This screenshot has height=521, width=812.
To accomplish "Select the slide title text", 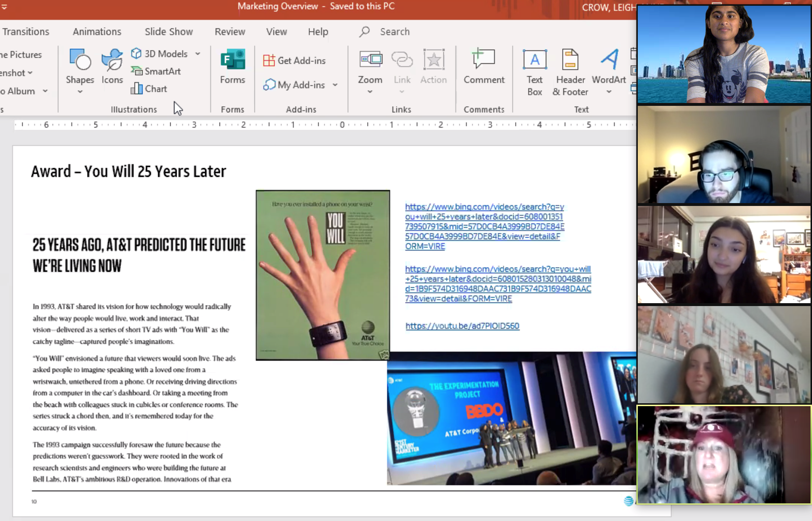I will pos(128,171).
